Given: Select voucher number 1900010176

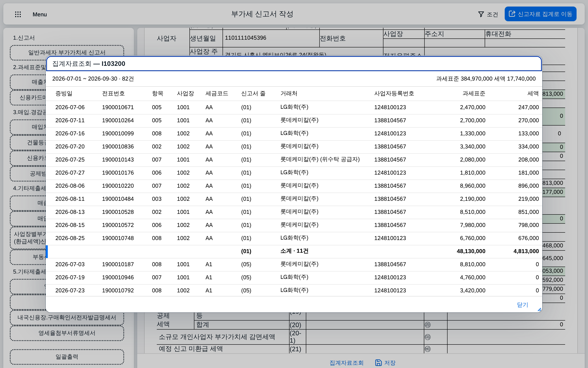Looking at the screenshot, I should pos(118,173).
